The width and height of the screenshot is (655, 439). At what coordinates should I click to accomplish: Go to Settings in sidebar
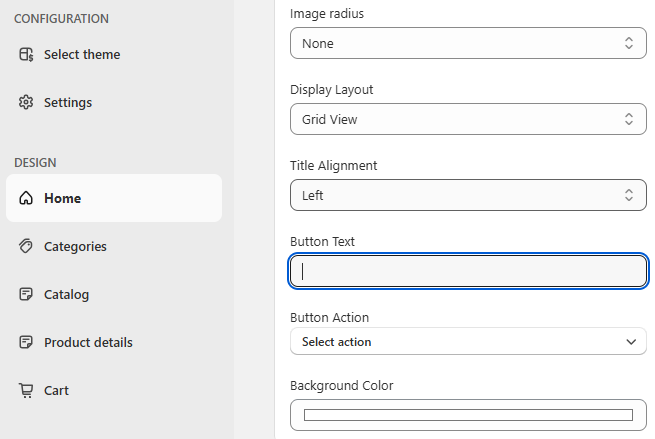(x=114, y=102)
